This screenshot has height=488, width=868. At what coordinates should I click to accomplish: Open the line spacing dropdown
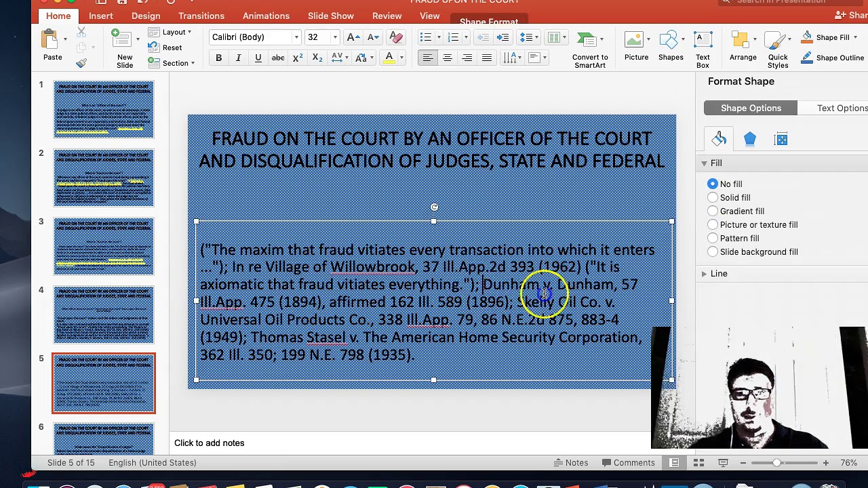coord(529,37)
